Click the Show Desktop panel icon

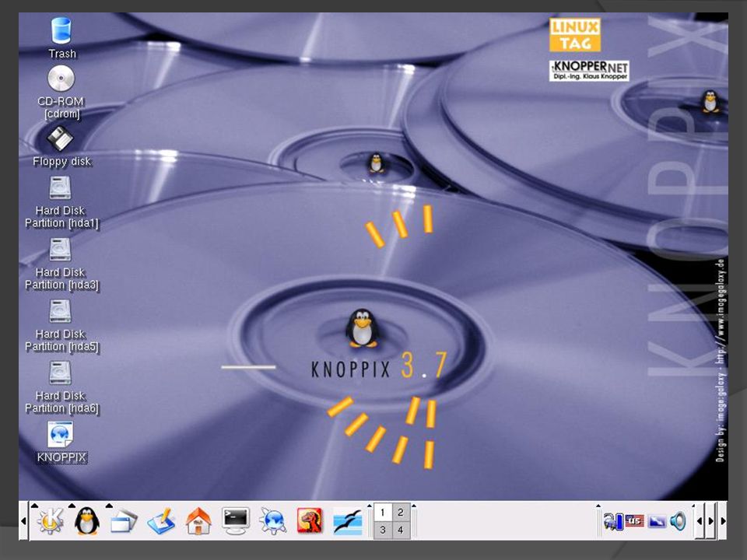click(x=161, y=521)
